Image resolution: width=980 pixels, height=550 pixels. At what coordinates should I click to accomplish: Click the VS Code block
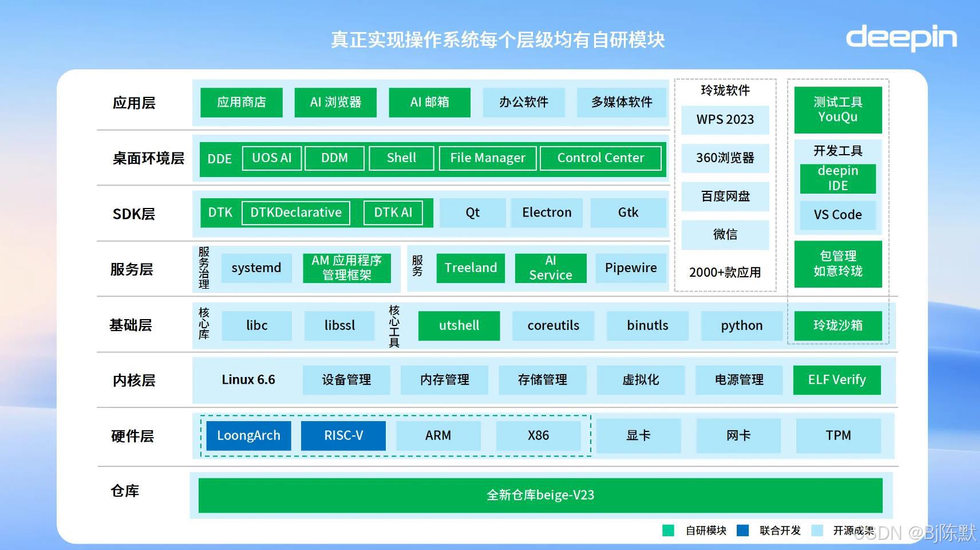tap(838, 215)
